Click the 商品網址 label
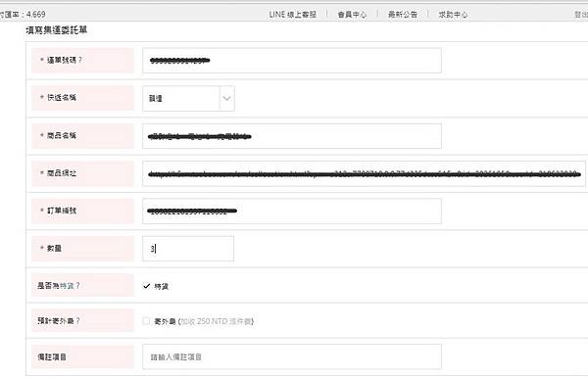The image size is (588, 378). [x=62, y=173]
